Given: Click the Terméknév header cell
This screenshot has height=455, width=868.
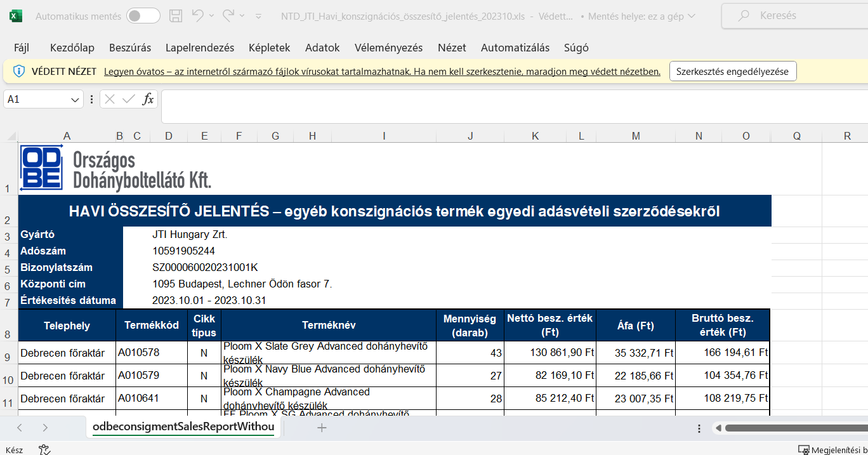Looking at the screenshot, I should [x=329, y=326].
